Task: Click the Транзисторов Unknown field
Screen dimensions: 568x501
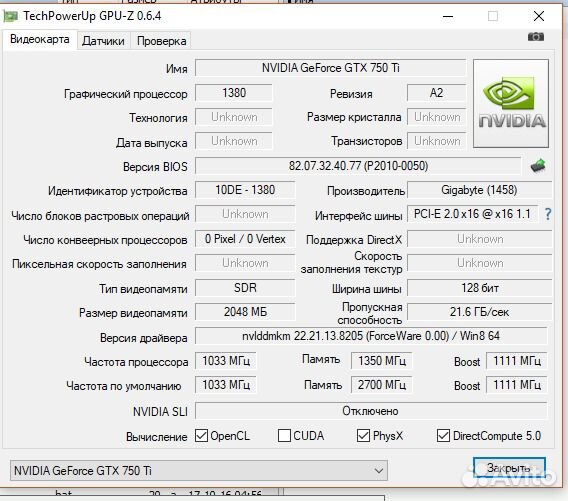Action: 436,141
